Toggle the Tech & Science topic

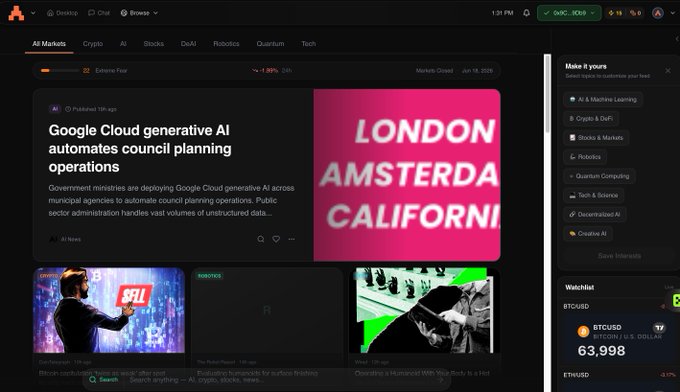[593, 195]
